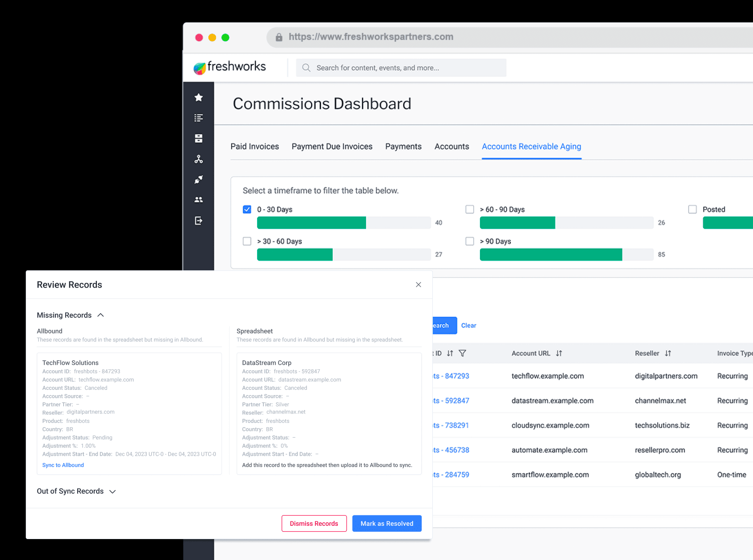
Task: Check the Posted checkbox
Action: (692, 209)
